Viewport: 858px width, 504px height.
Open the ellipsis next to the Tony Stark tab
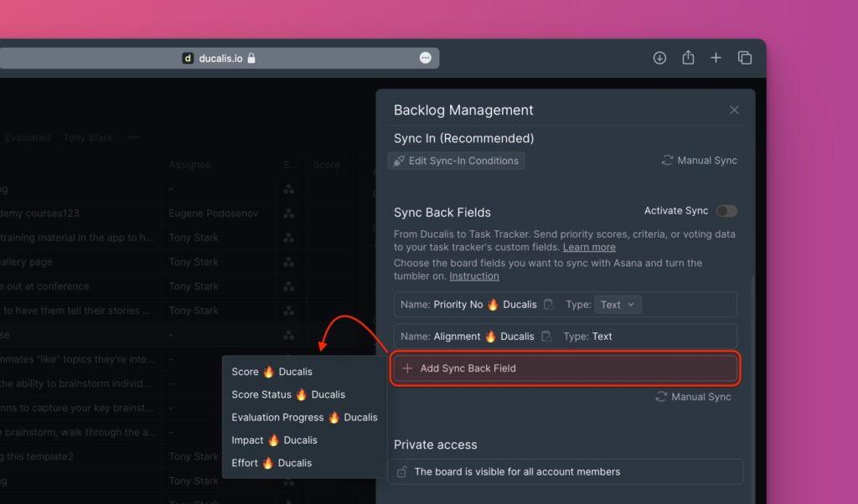click(x=133, y=138)
